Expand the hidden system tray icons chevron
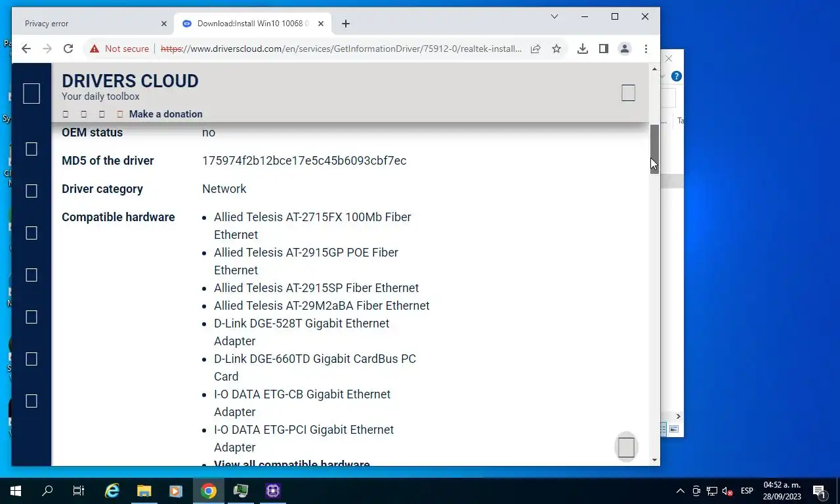 point(681,491)
